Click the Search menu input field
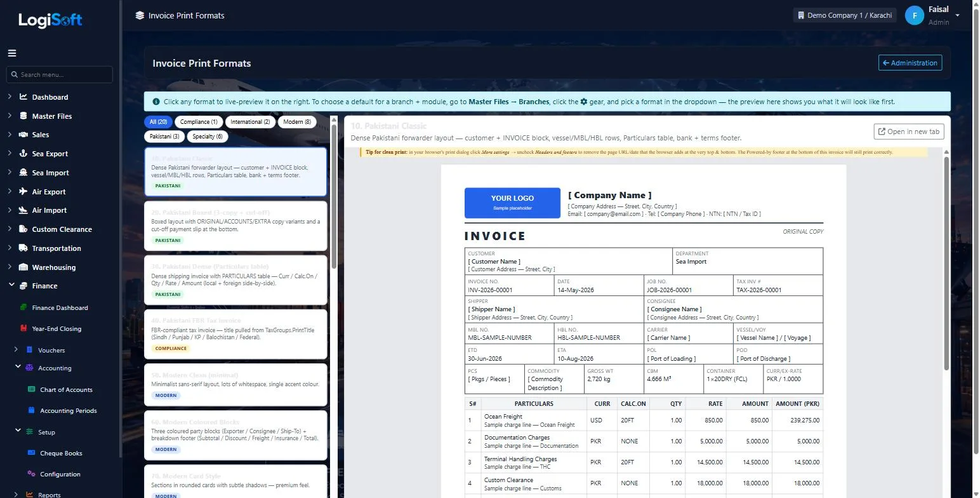The height and width of the screenshot is (498, 980). (60, 74)
